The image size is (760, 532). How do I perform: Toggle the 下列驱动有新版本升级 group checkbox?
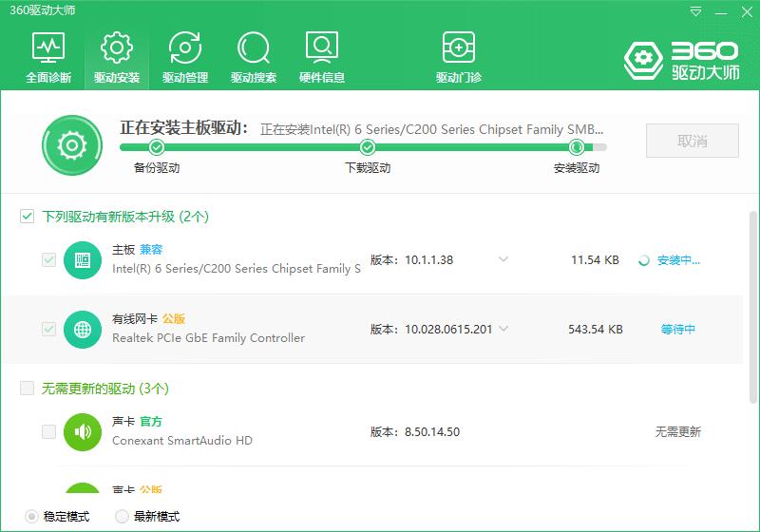(28, 216)
